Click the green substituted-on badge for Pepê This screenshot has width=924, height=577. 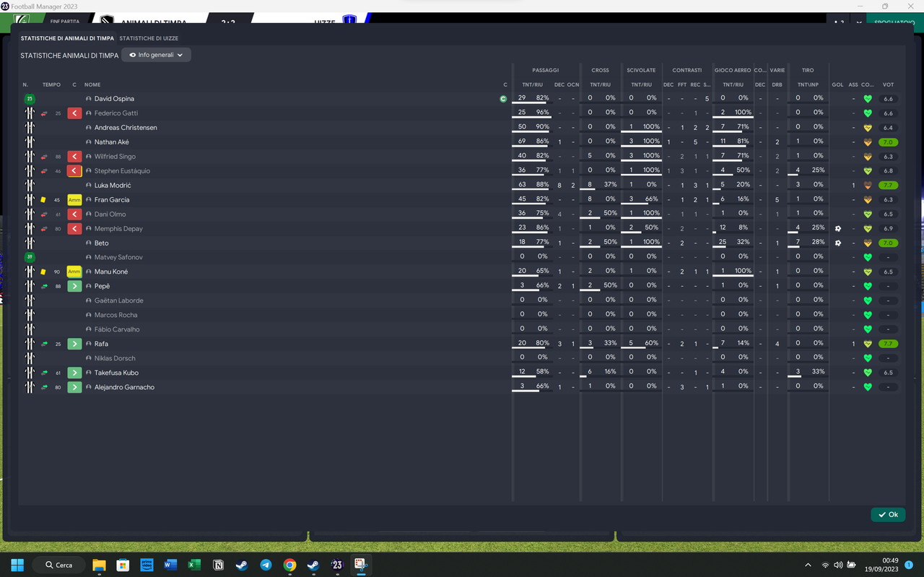pos(74,287)
